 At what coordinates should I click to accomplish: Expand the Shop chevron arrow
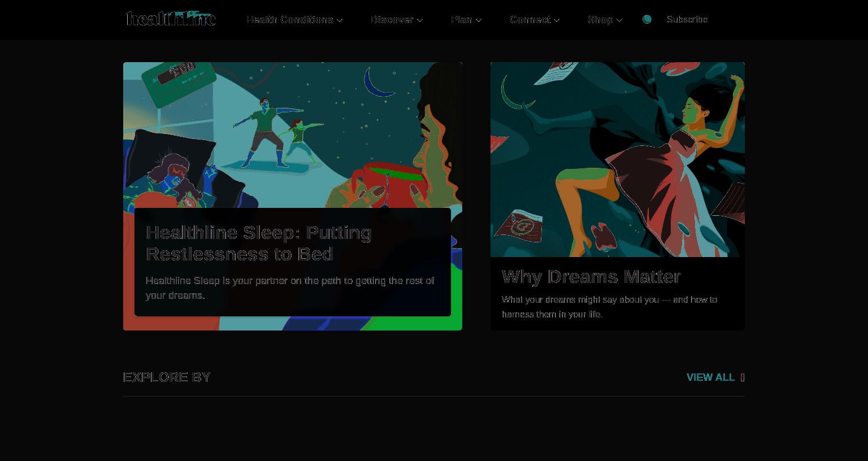point(619,20)
